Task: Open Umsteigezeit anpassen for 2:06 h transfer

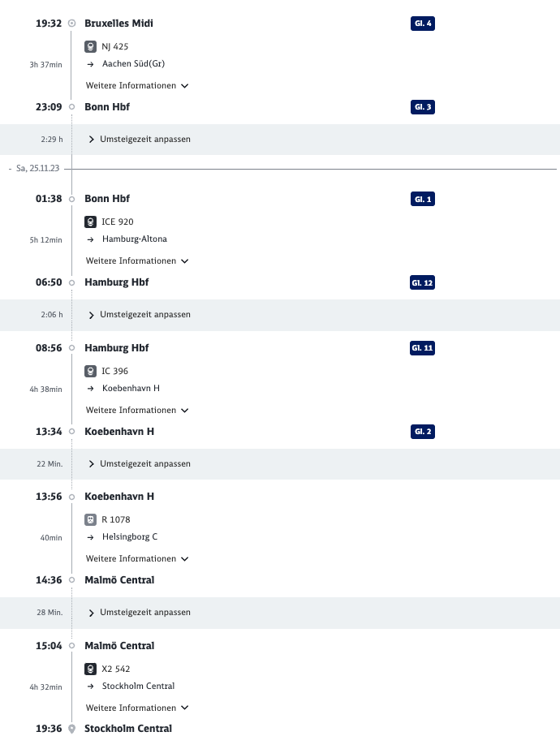Action: [x=140, y=315]
